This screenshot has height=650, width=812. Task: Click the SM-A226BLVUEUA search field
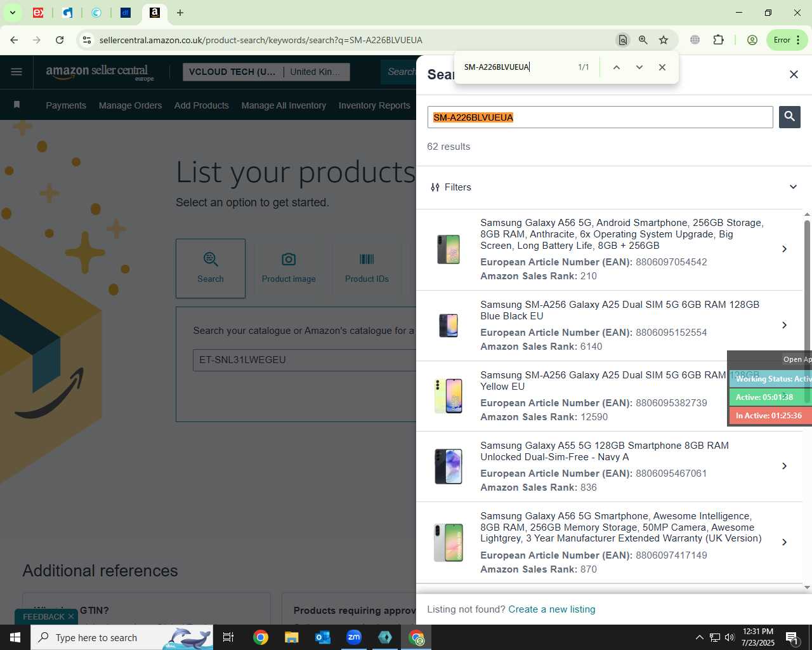click(600, 117)
